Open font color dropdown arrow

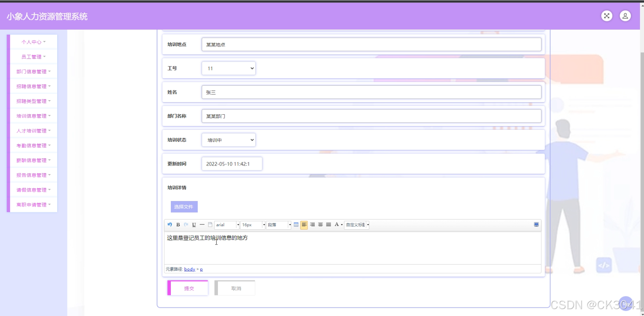click(342, 225)
